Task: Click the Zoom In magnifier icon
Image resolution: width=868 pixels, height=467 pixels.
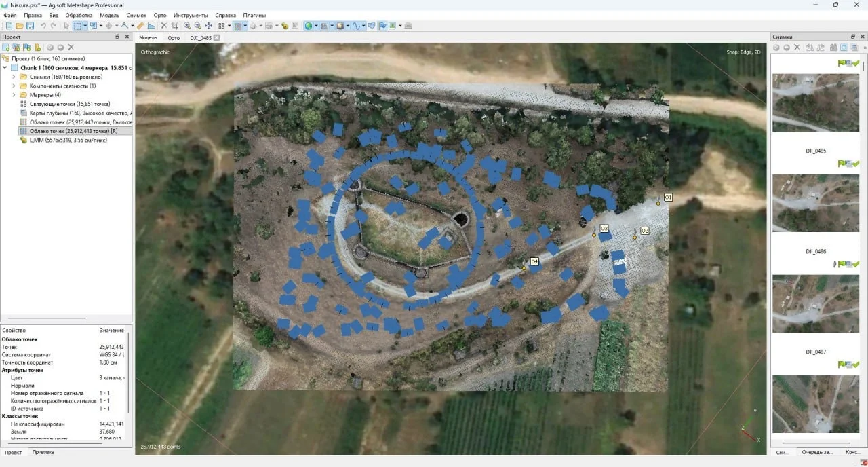Action: click(187, 25)
